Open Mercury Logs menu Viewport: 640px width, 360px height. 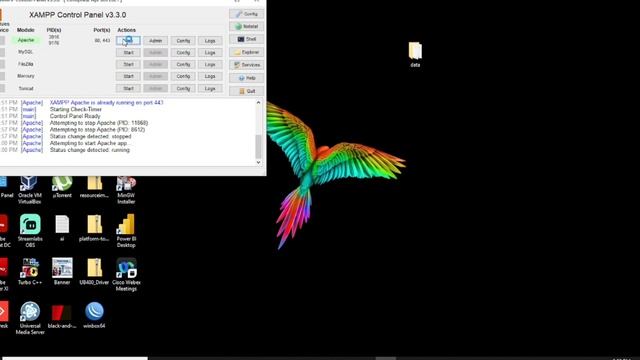210,76
